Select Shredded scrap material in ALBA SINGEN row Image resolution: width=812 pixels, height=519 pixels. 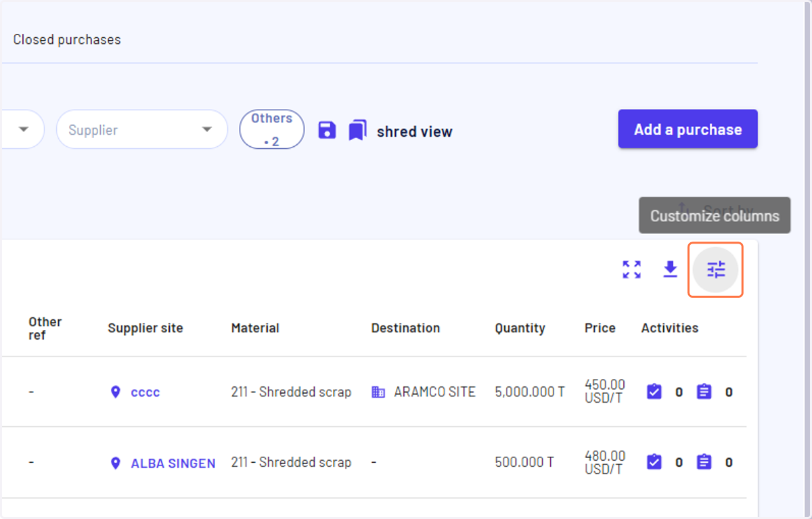click(292, 462)
